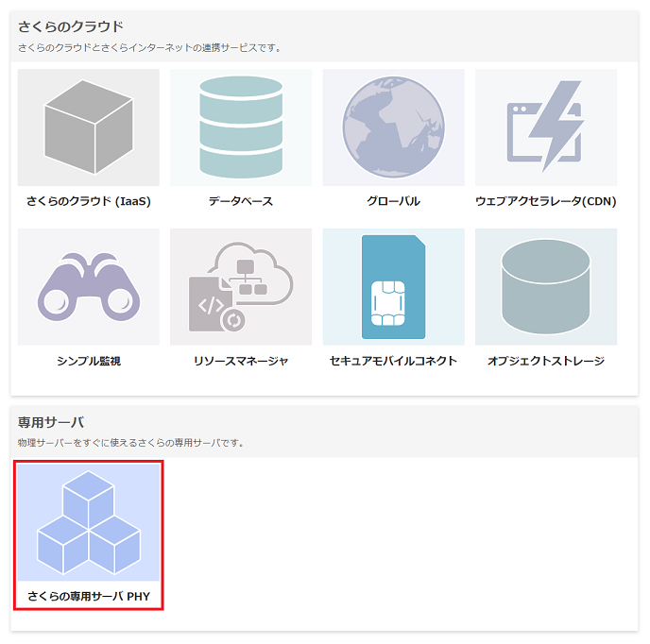Open the さくらのクラウド (IaaS) text link
The image size is (650, 644).
point(89,201)
